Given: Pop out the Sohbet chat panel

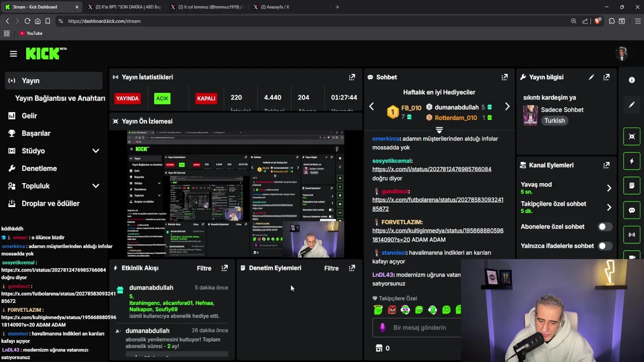Looking at the screenshot, I should 504,77.
